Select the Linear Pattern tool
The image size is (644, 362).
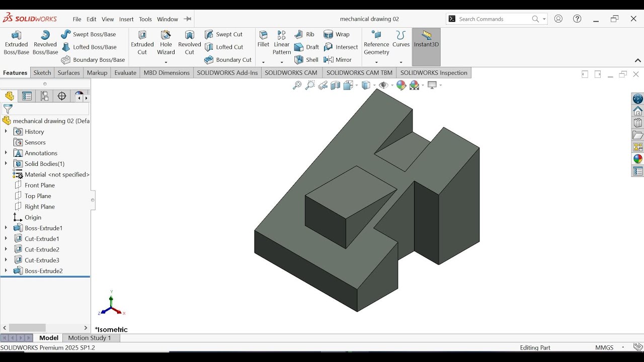click(282, 43)
